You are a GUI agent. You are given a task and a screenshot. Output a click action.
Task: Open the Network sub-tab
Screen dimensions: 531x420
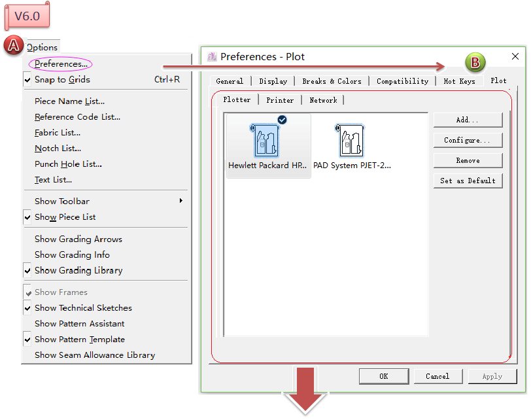pyautogui.click(x=323, y=100)
